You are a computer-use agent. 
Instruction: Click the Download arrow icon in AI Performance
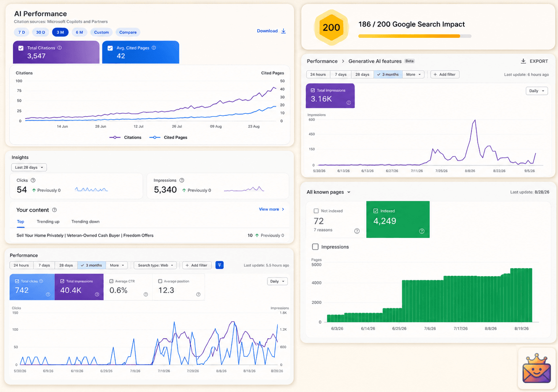click(x=284, y=31)
